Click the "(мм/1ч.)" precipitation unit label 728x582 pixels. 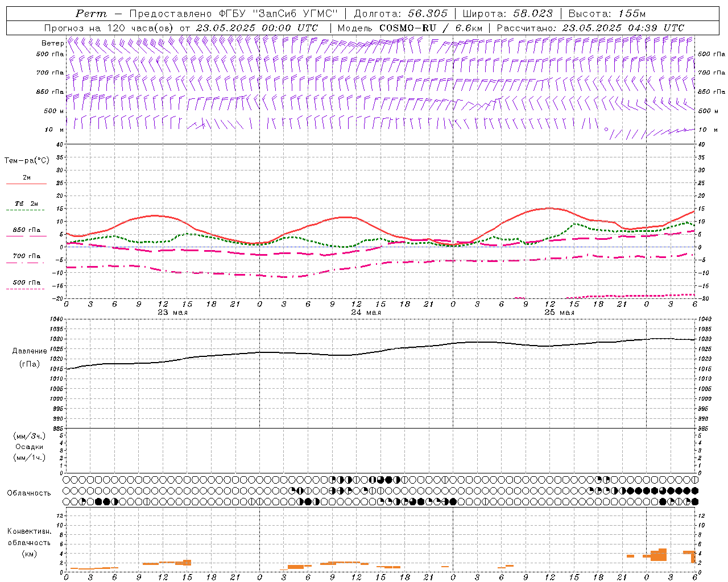[30, 458]
